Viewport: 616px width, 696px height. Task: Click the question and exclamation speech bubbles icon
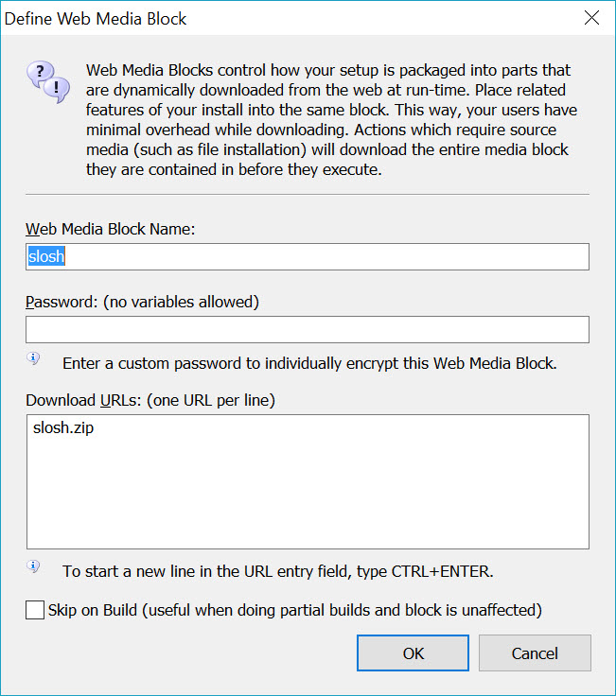(48, 82)
